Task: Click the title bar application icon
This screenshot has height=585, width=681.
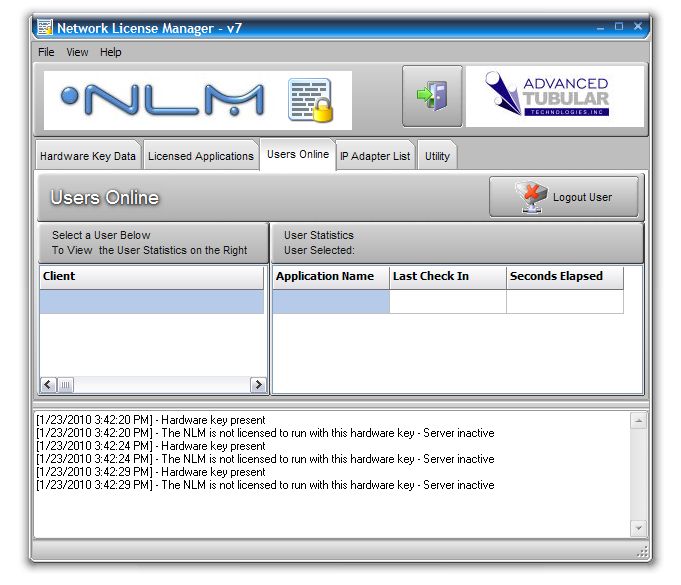Action: coord(44,28)
